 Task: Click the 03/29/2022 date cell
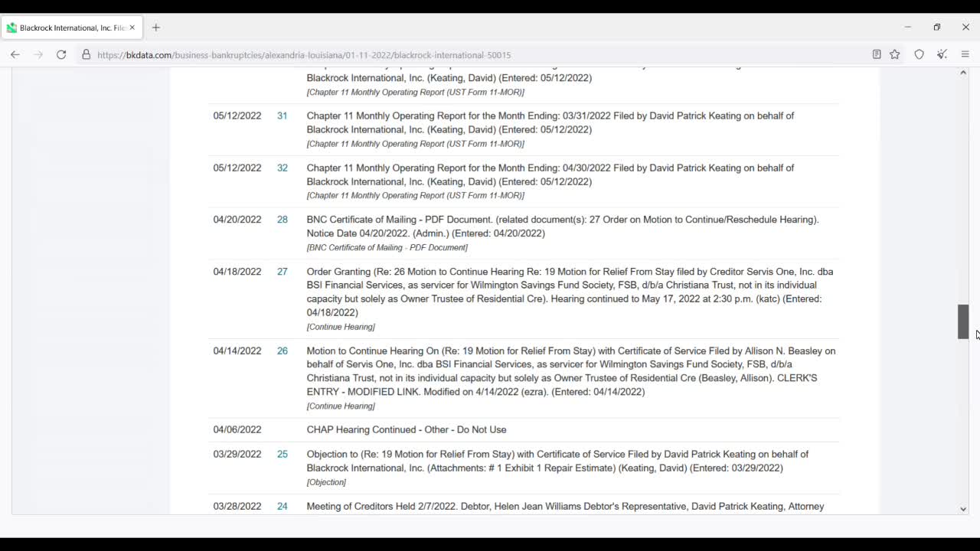pyautogui.click(x=237, y=454)
